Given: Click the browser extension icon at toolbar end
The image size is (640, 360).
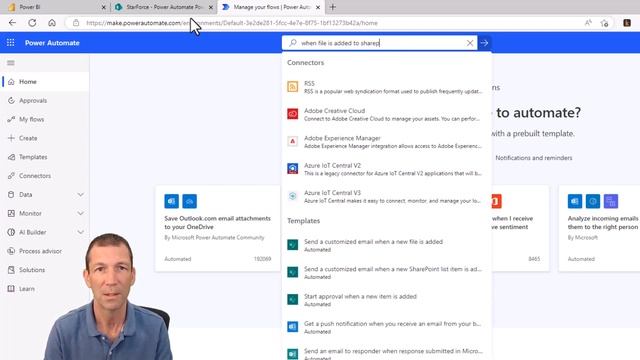Looking at the screenshot, I should [627, 23].
